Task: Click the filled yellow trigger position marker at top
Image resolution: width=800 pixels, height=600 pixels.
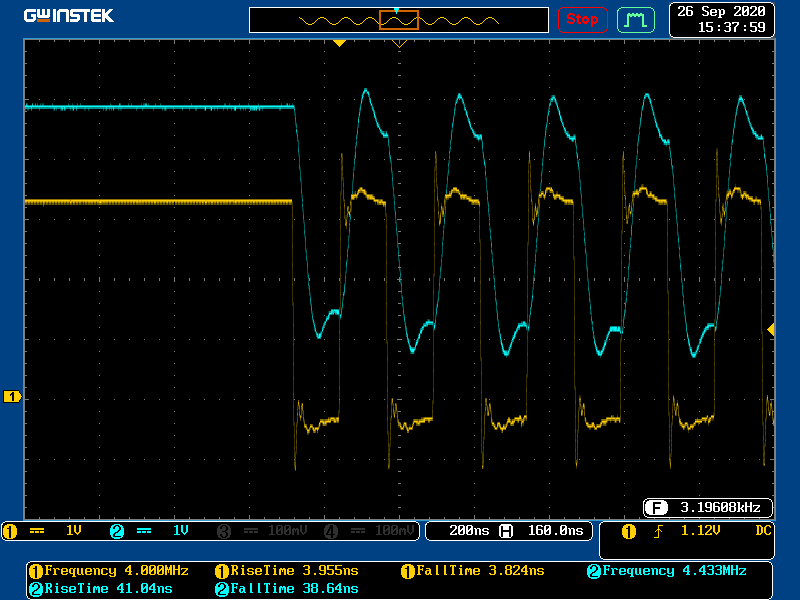Action: [339, 43]
